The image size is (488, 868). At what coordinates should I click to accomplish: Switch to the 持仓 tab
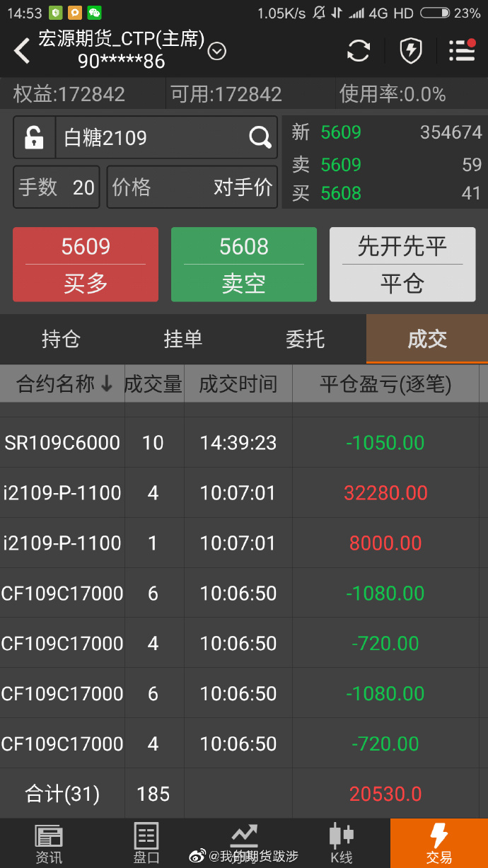[61, 339]
